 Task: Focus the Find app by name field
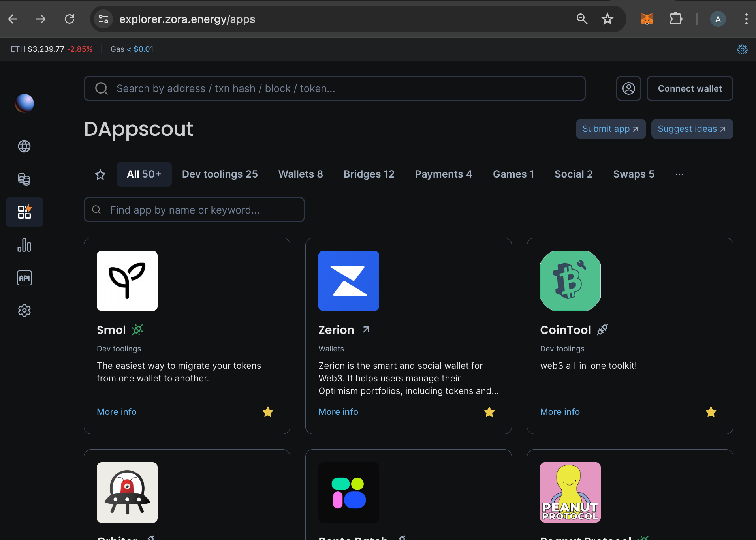[x=194, y=210]
